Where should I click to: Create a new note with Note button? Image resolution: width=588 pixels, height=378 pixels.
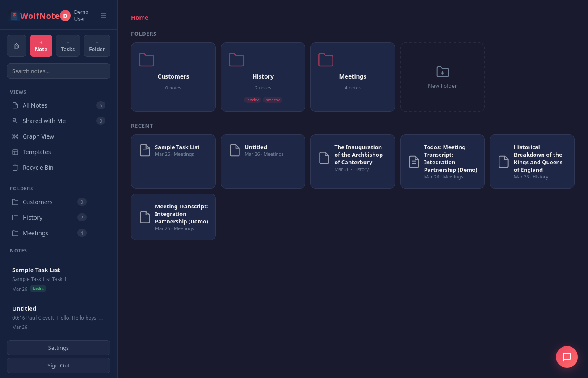[41, 46]
